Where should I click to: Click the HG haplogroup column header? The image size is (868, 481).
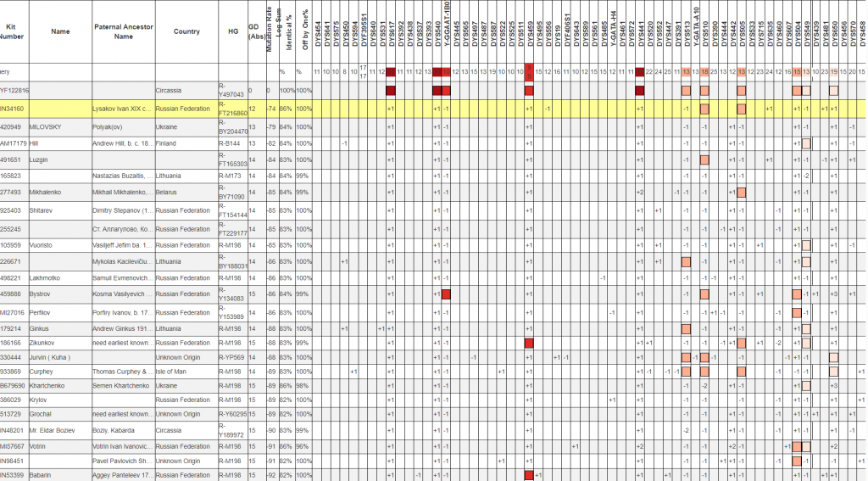pos(233,31)
